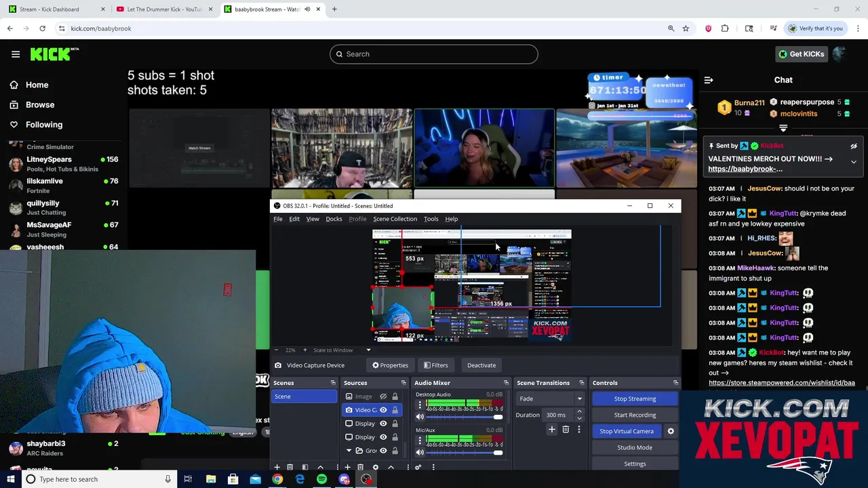This screenshot has height=488, width=868.
Task: Click Get KICKs button
Action: (x=801, y=54)
